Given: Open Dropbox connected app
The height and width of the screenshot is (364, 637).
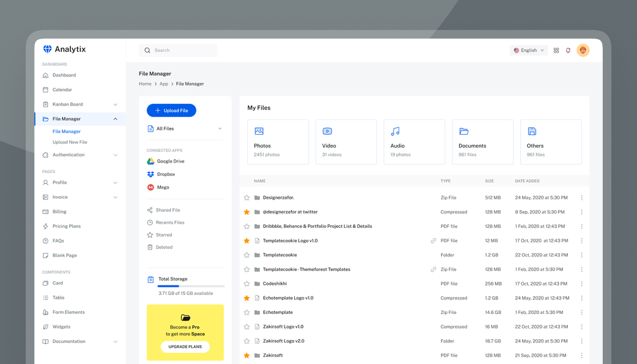Looking at the screenshot, I should (161, 174).
